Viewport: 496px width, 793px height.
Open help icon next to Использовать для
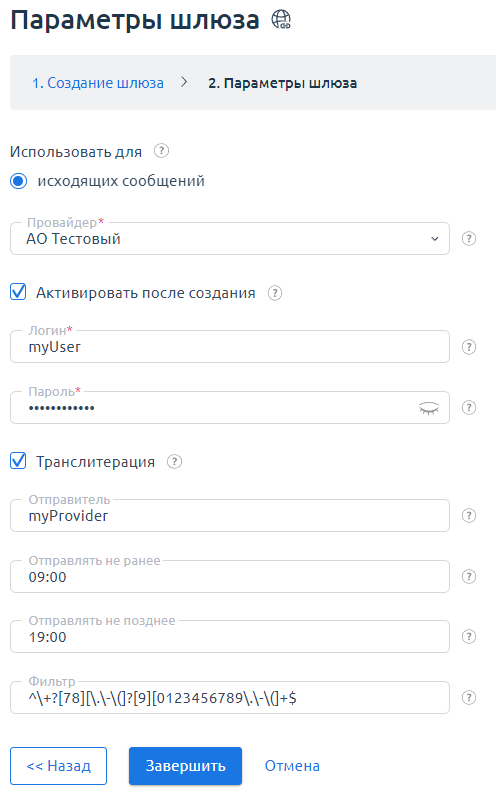161,151
